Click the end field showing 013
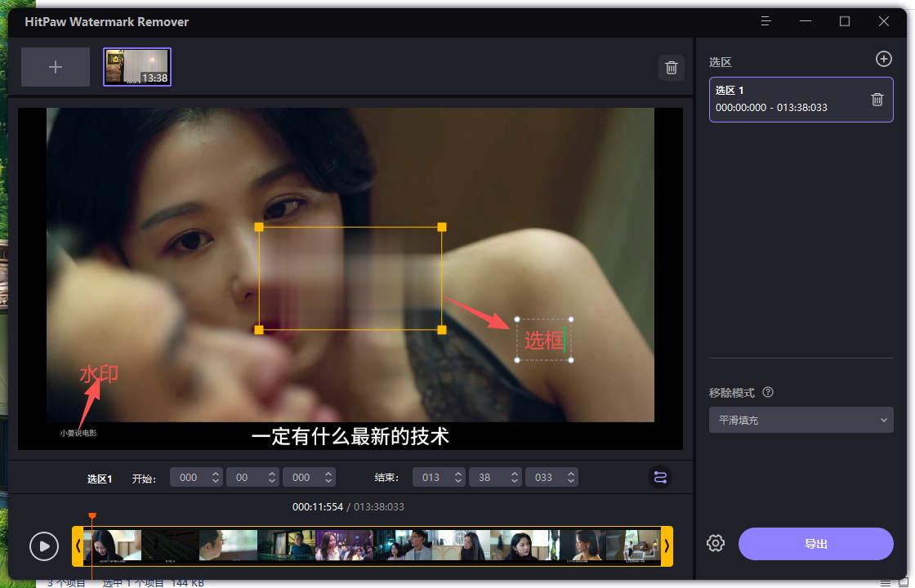This screenshot has width=915, height=588. [x=431, y=477]
